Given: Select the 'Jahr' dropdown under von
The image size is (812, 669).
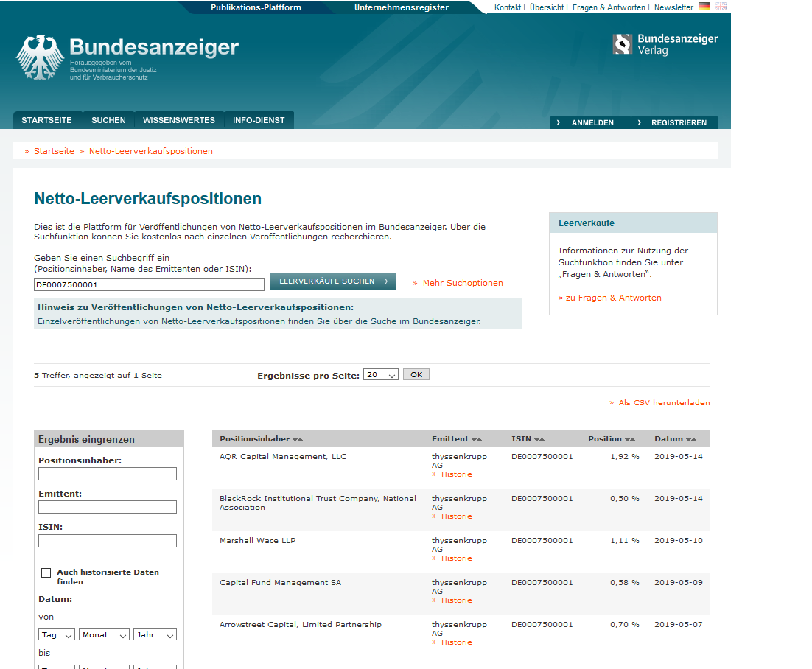Looking at the screenshot, I should point(155,635).
